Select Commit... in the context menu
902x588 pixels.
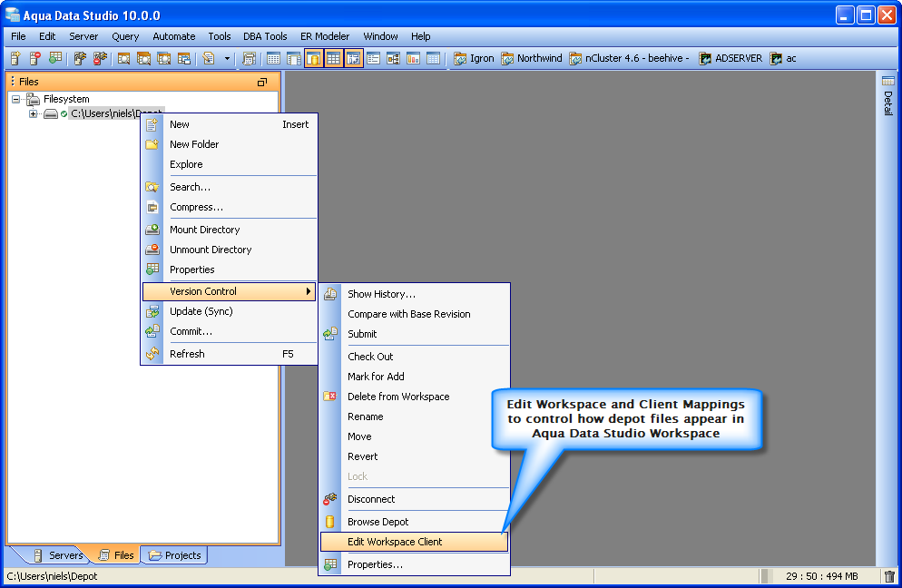[230, 331]
